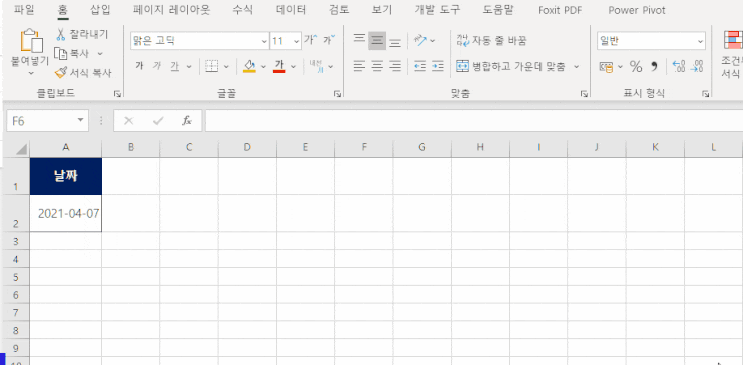Open font group dialog launcher

[x=337, y=94]
